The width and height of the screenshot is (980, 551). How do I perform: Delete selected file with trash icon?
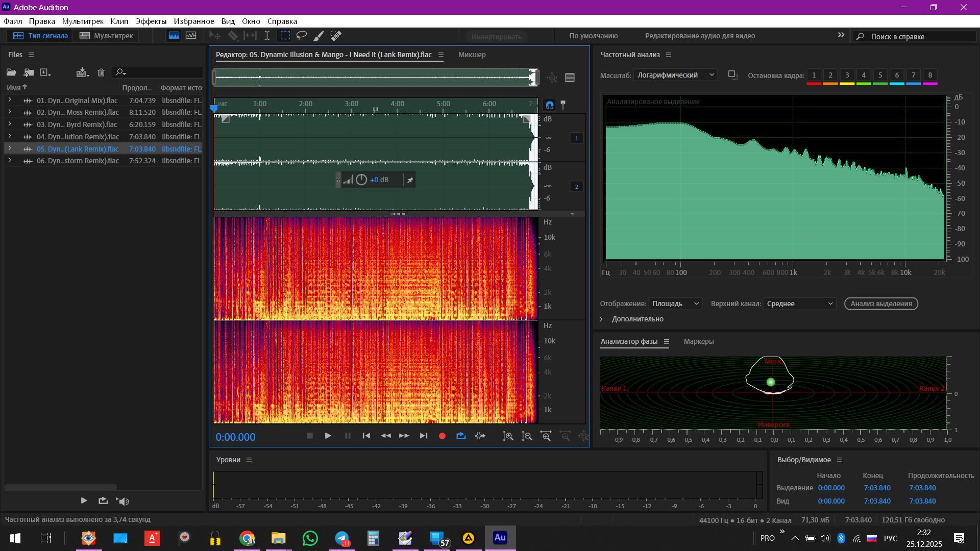[x=101, y=72]
